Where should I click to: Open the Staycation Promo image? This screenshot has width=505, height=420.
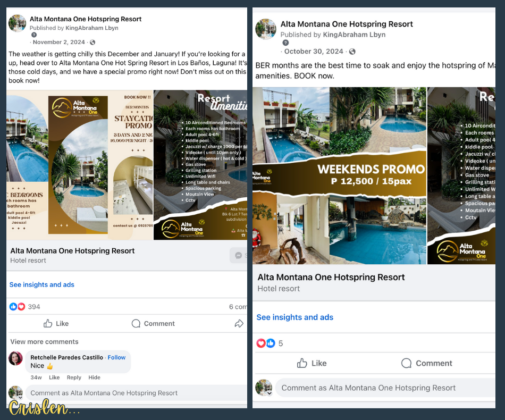point(80,165)
